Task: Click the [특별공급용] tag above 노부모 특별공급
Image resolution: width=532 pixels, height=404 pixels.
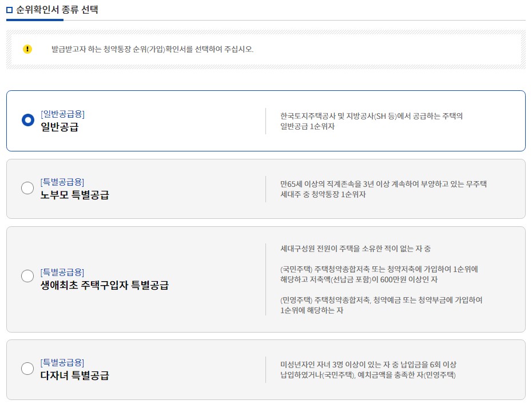Action: pos(62,182)
